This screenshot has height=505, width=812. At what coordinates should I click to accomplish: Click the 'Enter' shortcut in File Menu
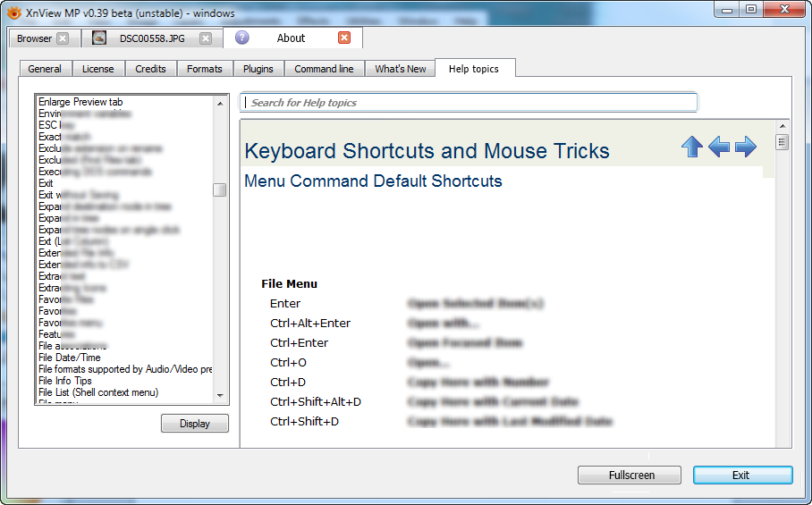[x=284, y=304]
